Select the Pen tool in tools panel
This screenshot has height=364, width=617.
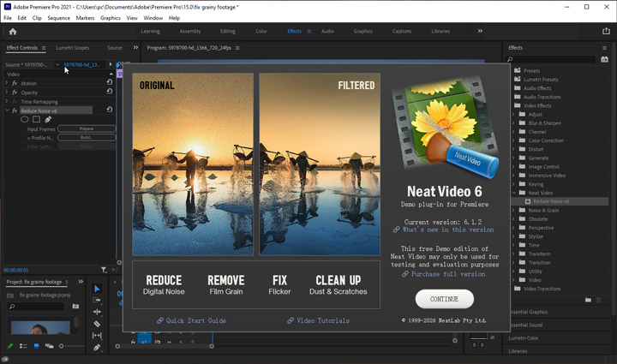pos(97,348)
